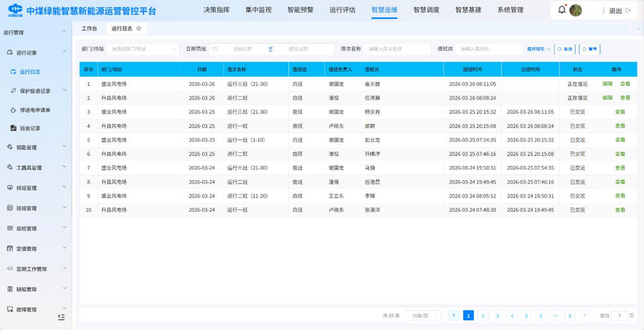Close the 运行日志 tab

coord(138,28)
